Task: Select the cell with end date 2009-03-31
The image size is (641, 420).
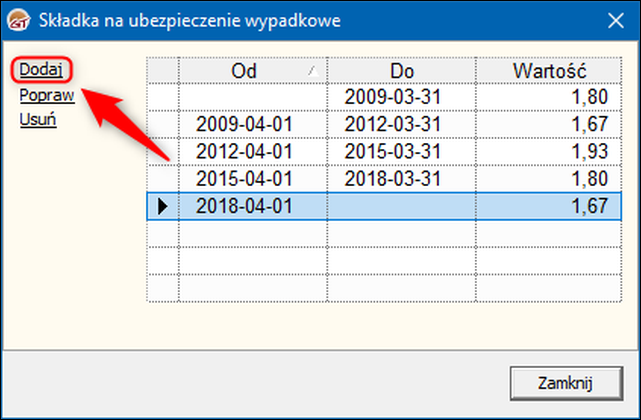Action: point(391,97)
